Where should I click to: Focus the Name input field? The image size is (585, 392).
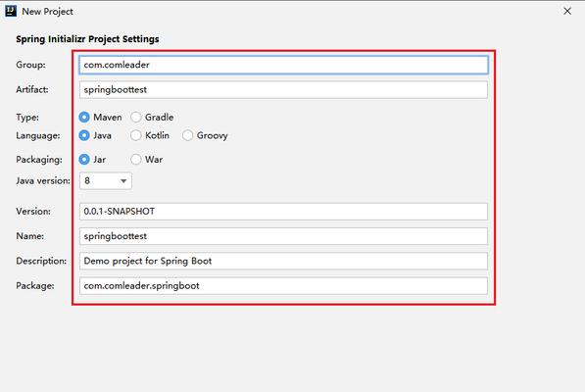point(283,236)
